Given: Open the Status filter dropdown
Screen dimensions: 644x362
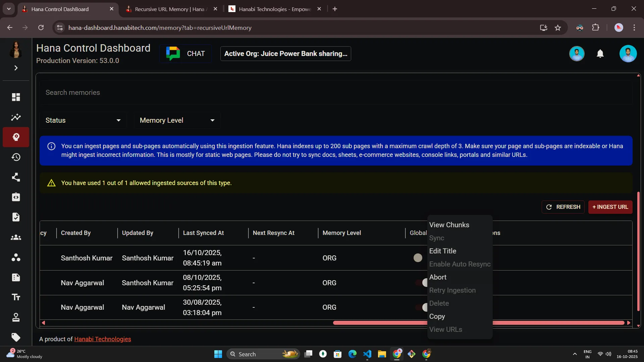Looking at the screenshot, I should click(83, 120).
